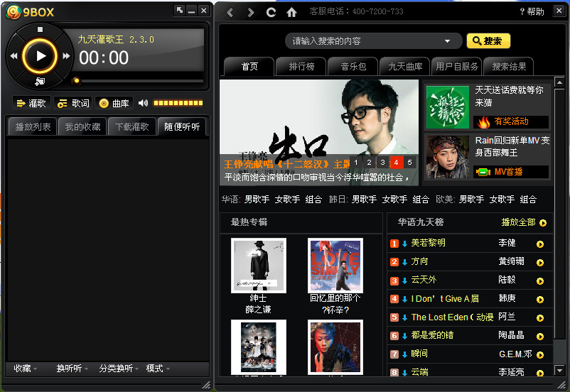Screen dimensions: 570x392
Task: Open the 绅士 album cover
Action: pyautogui.click(x=259, y=266)
